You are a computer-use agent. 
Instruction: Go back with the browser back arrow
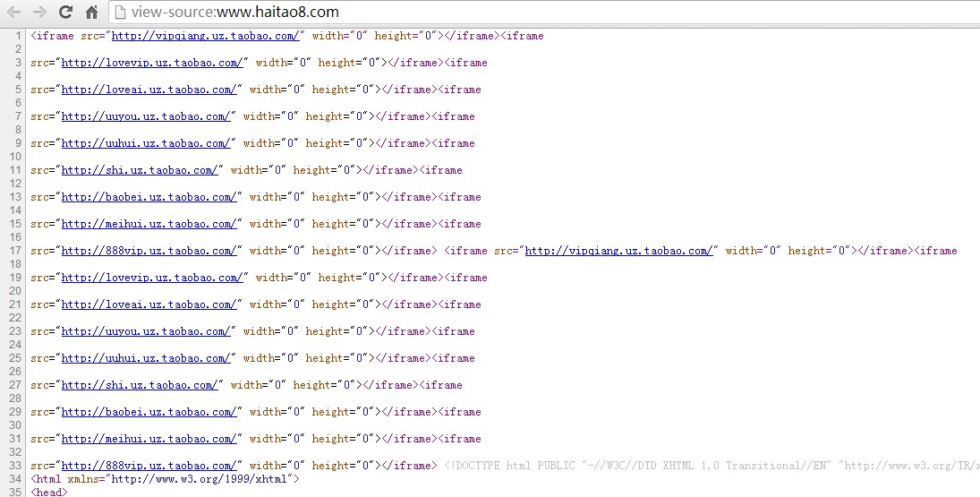coord(13,12)
